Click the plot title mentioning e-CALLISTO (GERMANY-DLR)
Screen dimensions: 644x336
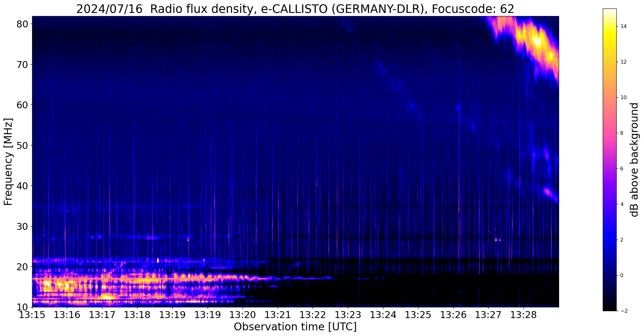pos(295,9)
